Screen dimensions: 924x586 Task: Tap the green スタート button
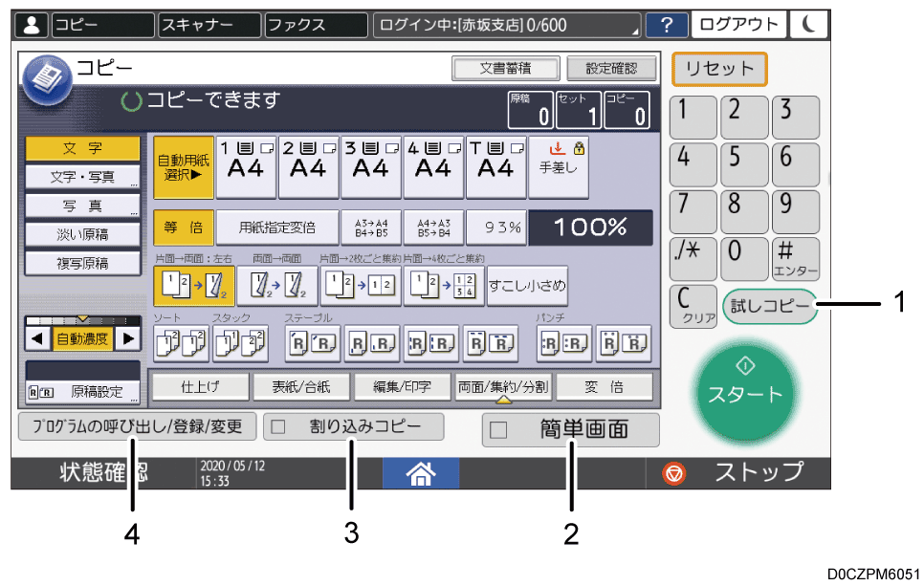pyautogui.click(x=745, y=390)
